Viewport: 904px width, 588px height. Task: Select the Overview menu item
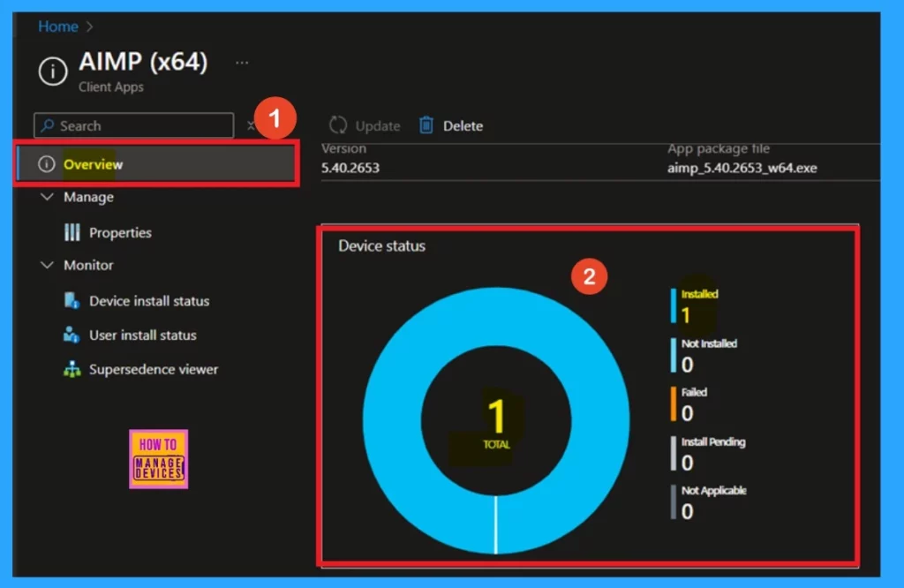(156, 163)
